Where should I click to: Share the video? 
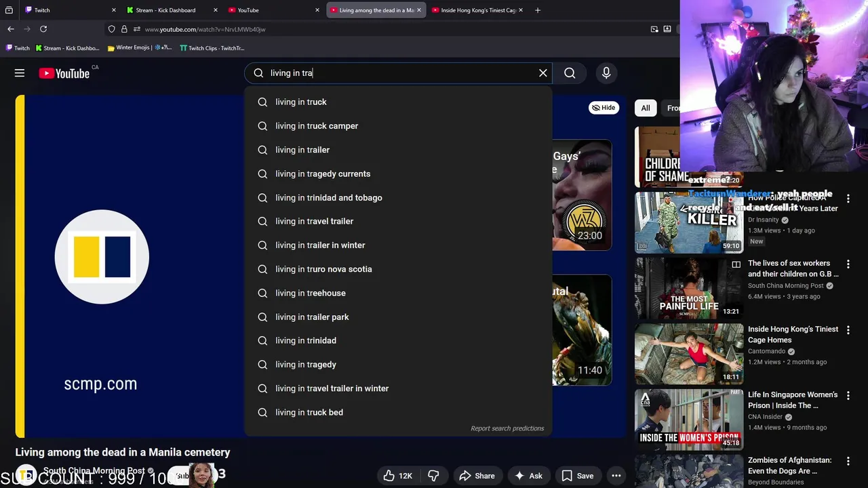477,476
